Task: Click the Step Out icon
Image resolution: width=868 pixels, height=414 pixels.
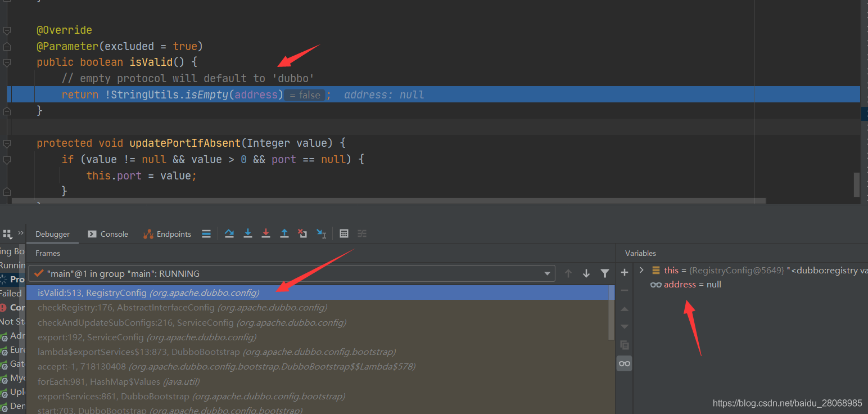Action: 284,233
